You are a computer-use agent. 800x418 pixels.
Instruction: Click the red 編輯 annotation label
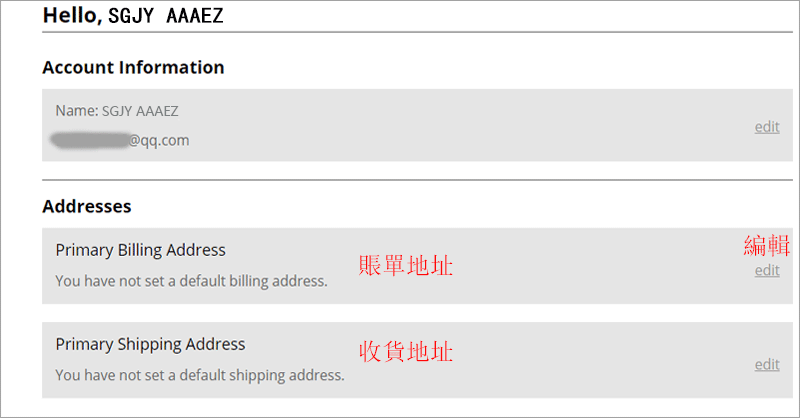768,245
